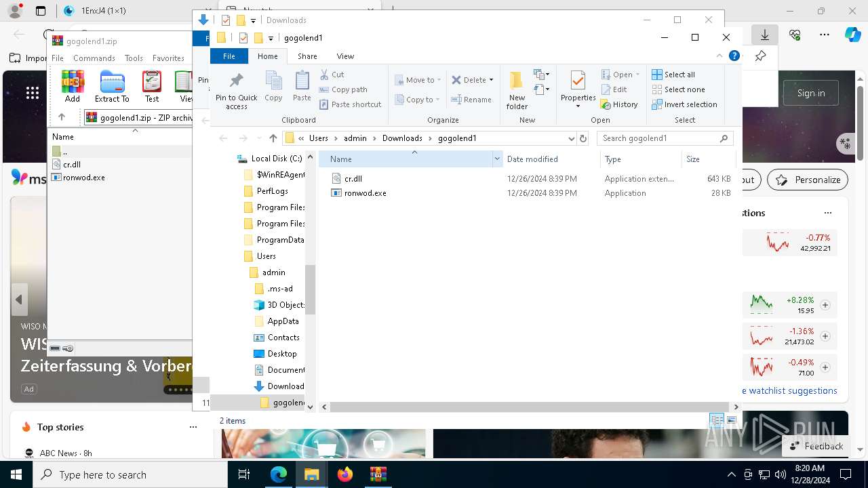
Task: Click Cut in Clipboard group
Action: (332, 75)
